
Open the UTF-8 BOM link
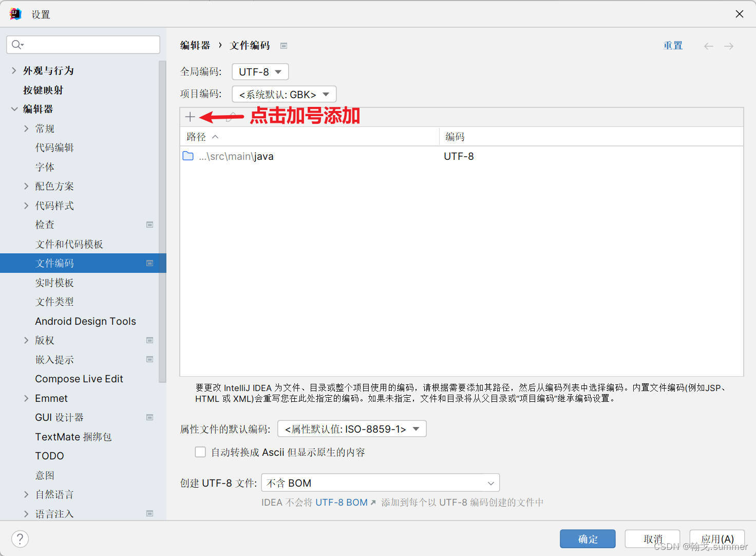[341, 502]
